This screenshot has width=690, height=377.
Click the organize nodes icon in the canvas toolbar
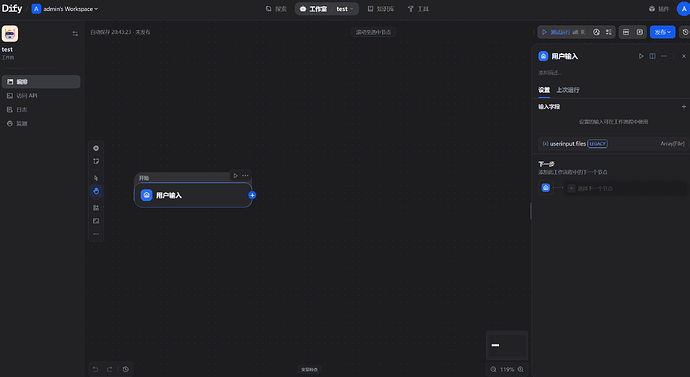tap(96, 208)
